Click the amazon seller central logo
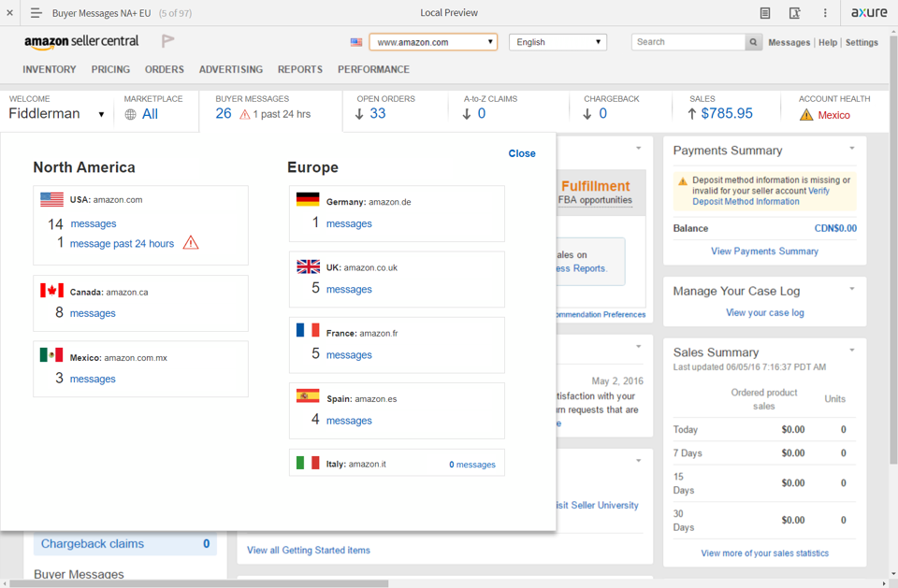 click(x=81, y=41)
